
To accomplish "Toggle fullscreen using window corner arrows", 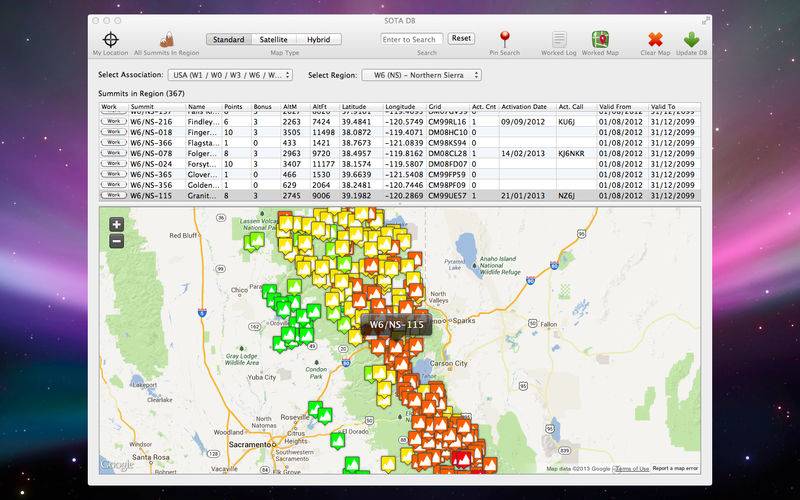I will pos(706,21).
